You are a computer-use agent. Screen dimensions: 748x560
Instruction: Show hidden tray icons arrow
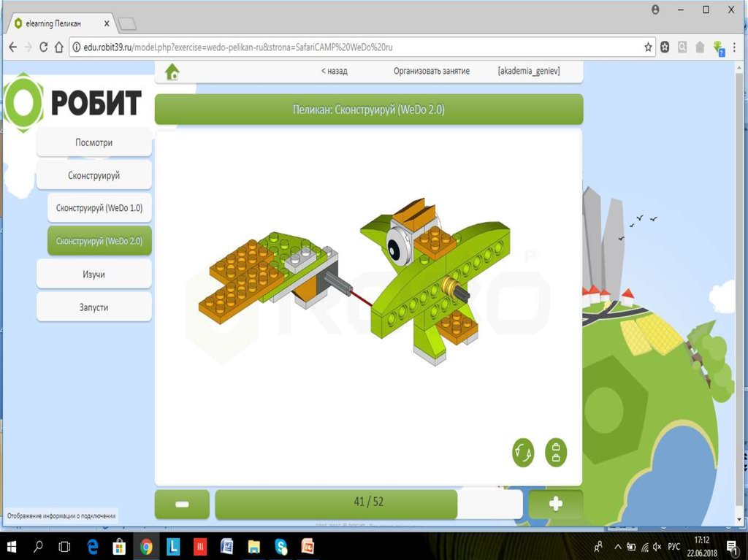[x=617, y=547]
